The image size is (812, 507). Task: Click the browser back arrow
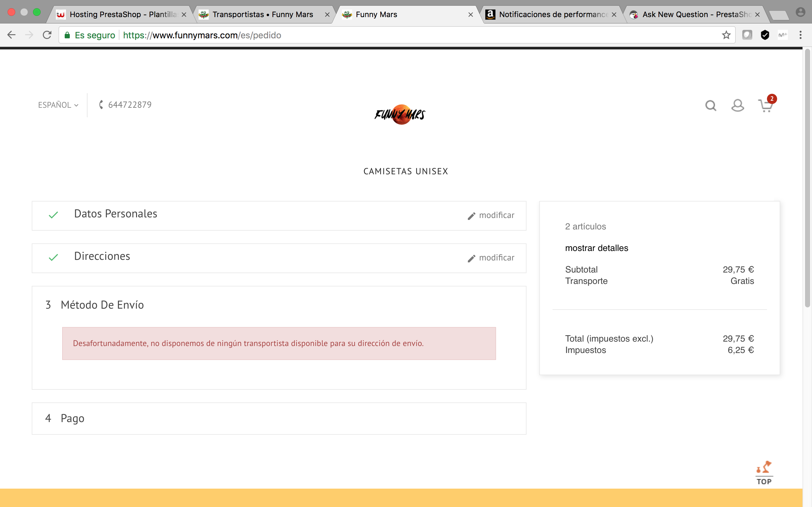tap(11, 35)
